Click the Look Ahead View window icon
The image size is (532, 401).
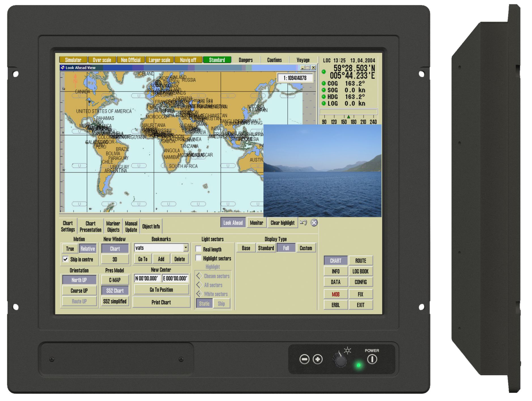pos(63,68)
